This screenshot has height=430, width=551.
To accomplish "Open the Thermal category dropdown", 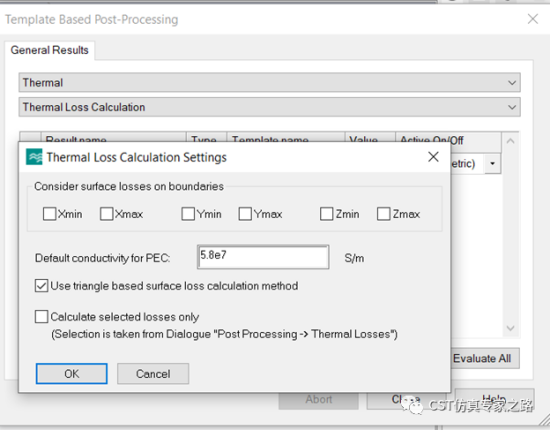I will coord(512,83).
